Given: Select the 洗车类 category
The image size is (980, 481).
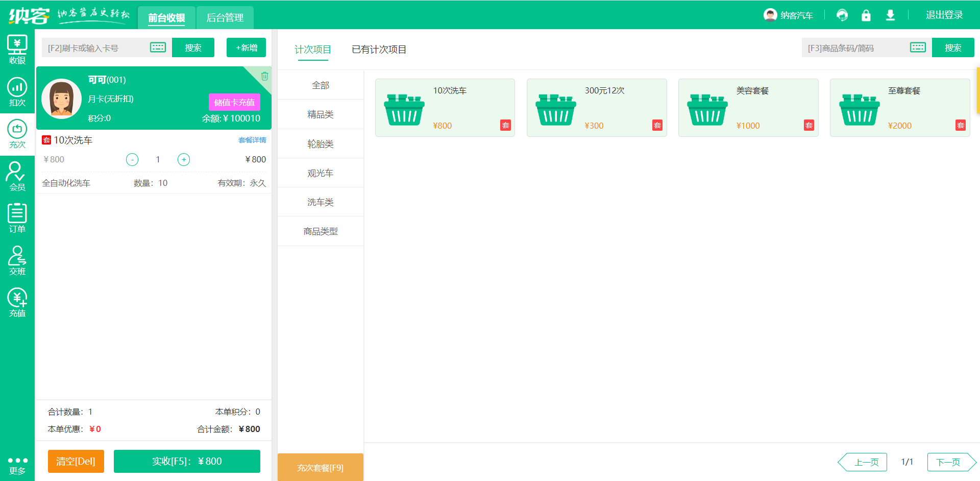Looking at the screenshot, I should (x=320, y=202).
